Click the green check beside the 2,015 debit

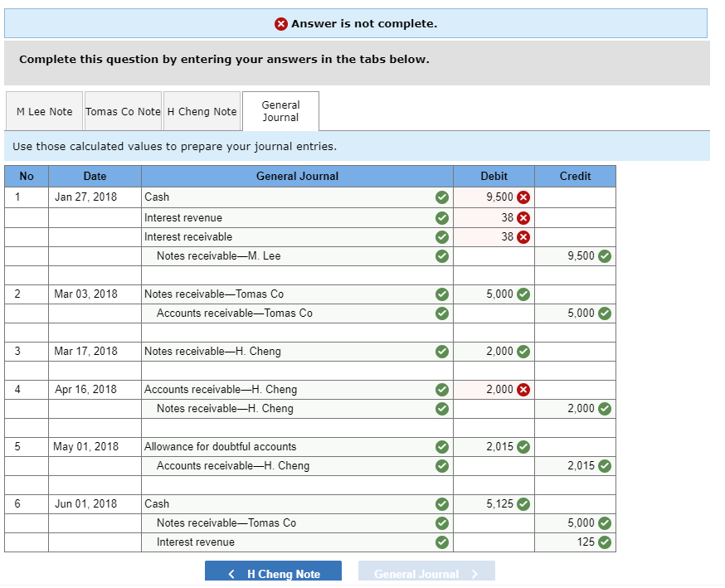[523, 446]
